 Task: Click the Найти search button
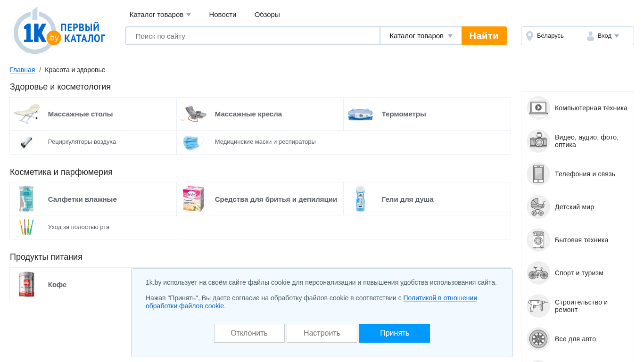[484, 36]
